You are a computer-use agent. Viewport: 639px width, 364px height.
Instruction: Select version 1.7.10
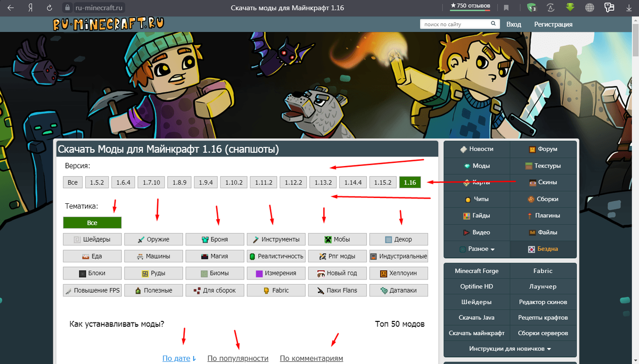click(151, 182)
